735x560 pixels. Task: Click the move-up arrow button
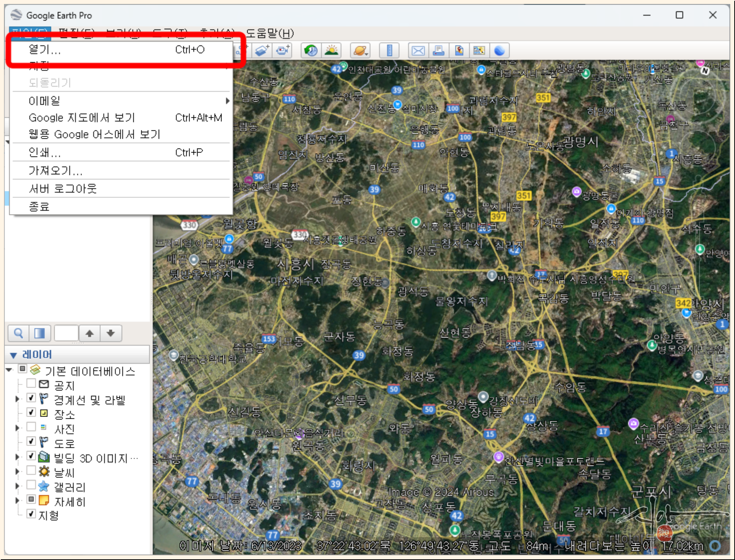point(90,333)
